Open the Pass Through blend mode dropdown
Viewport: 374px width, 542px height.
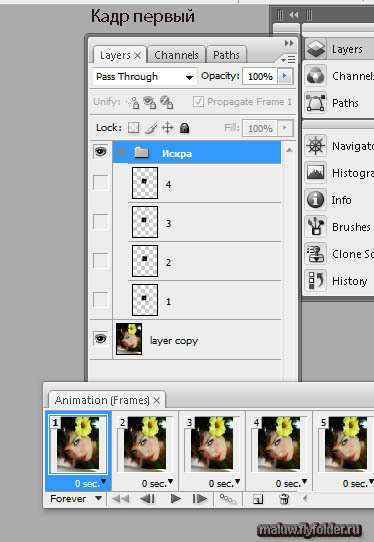click(x=145, y=77)
